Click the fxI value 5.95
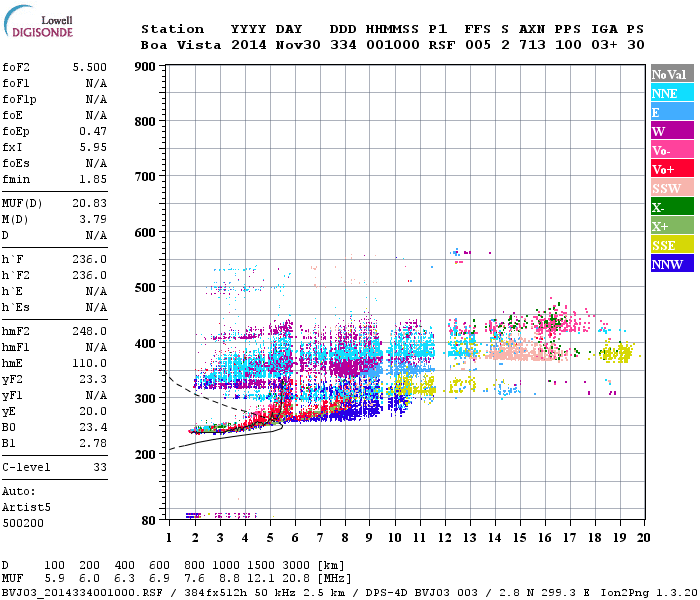Image resolution: width=700 pixels, height=600 pixels. click(93, 147)
